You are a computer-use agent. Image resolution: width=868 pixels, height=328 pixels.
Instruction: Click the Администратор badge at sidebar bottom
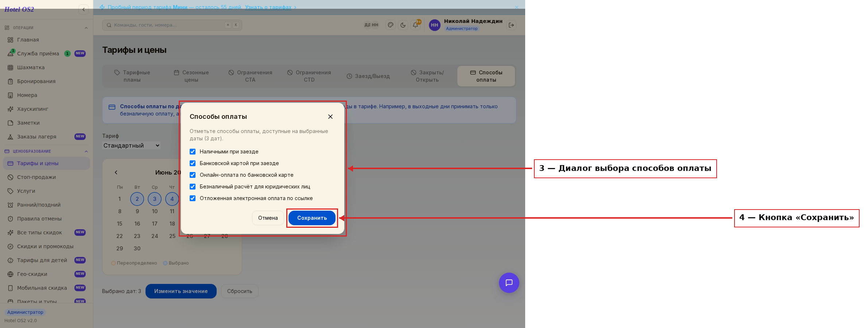25,312
